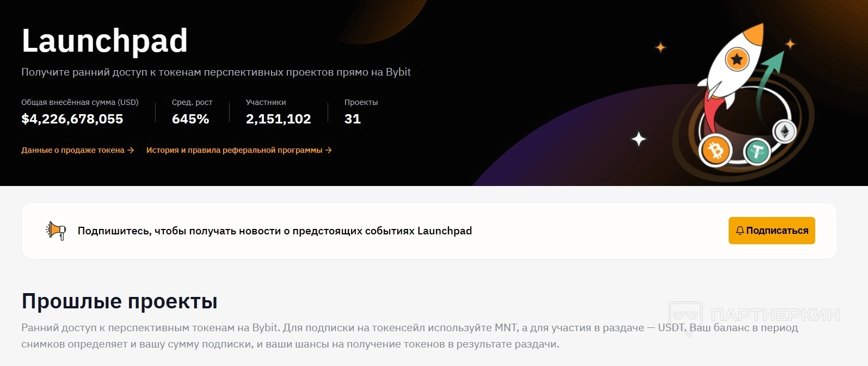Click the 'Участники' label
This screenshot has width=868, height=366.
pos(266,102)
